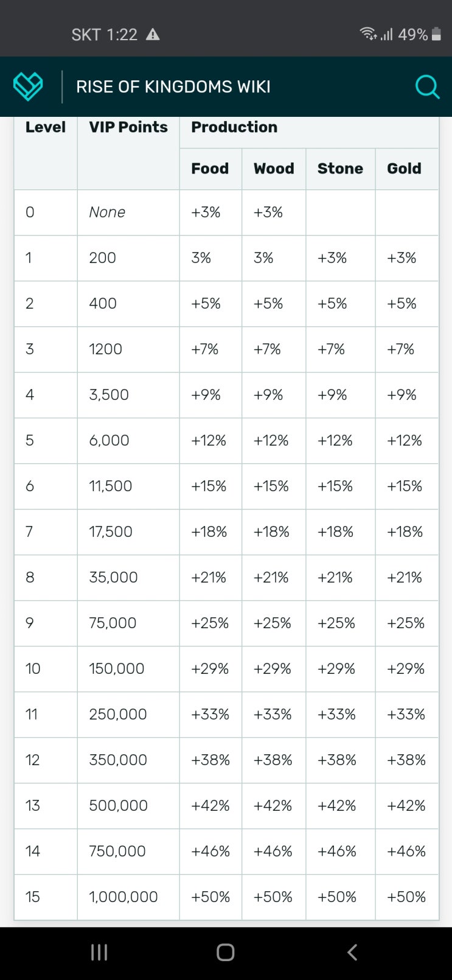Tap the Wi-Fi signal status icon
Viewport: 452px width, 980px height.
coord(368,33)
